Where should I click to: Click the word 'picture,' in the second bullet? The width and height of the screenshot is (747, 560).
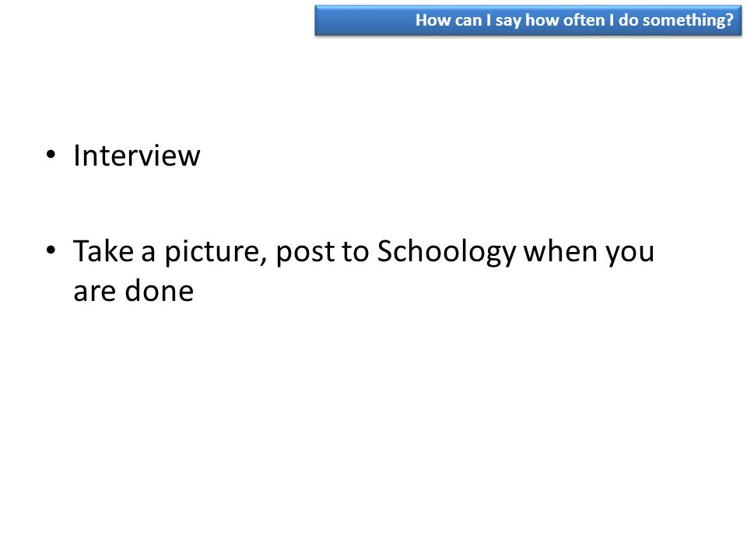[x=216, y=251]
